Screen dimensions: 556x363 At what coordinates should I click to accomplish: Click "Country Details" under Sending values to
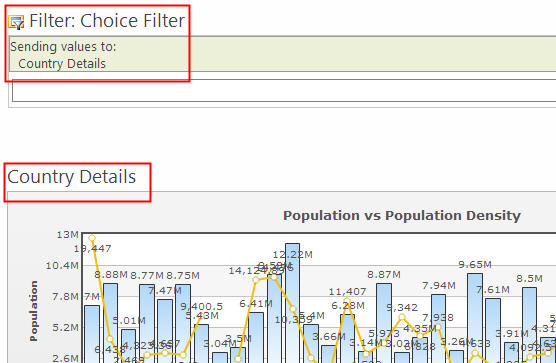coord(62,64)
